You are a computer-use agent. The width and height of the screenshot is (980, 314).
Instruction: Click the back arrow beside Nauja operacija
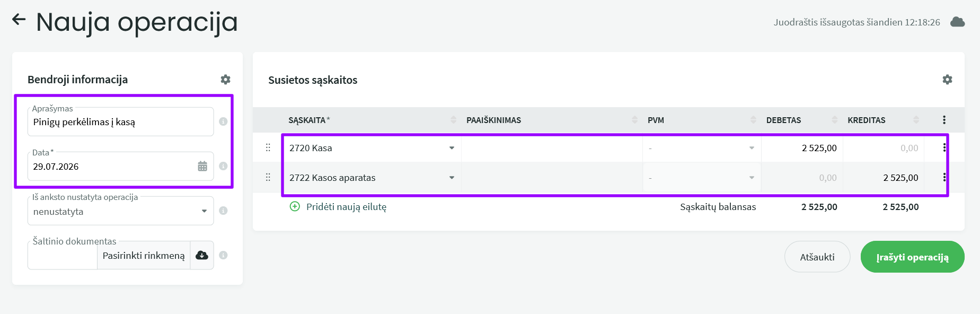(x=19, y=20)
